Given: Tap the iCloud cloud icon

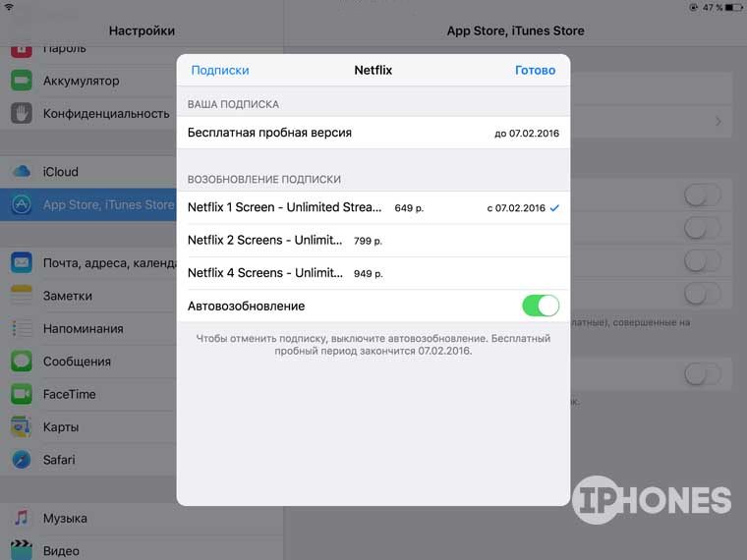Looking at the screenshot, I should pyautogui.click(x=22, y=171).
